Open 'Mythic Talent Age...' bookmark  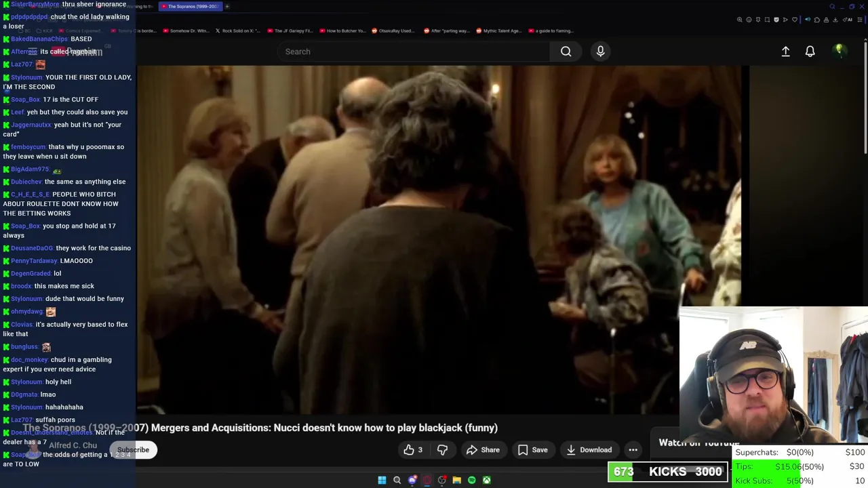[498, 30]
